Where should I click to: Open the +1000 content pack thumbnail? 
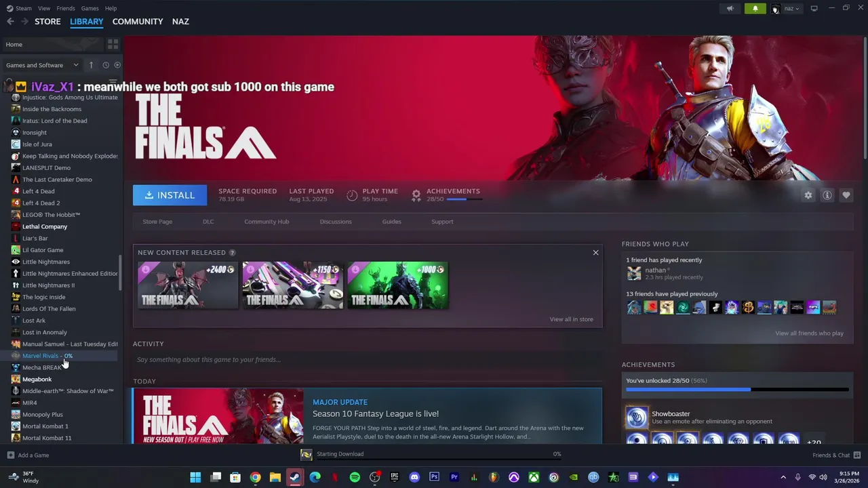pos(398,285)
